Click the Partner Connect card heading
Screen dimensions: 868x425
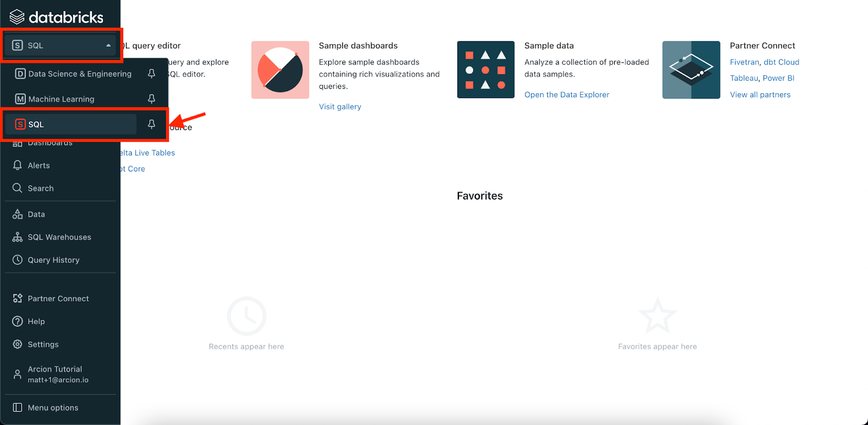point(762,46)
